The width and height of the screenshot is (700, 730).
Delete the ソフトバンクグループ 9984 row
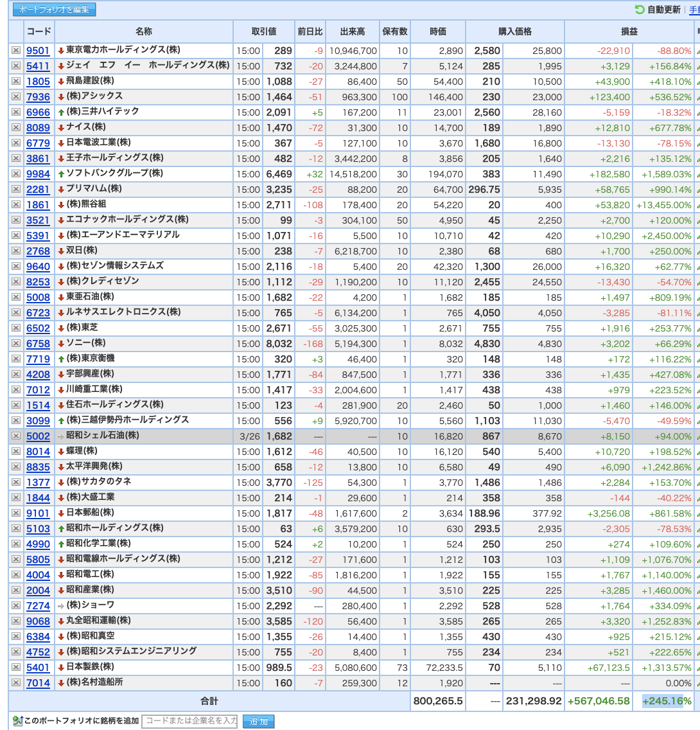(16, 174)
